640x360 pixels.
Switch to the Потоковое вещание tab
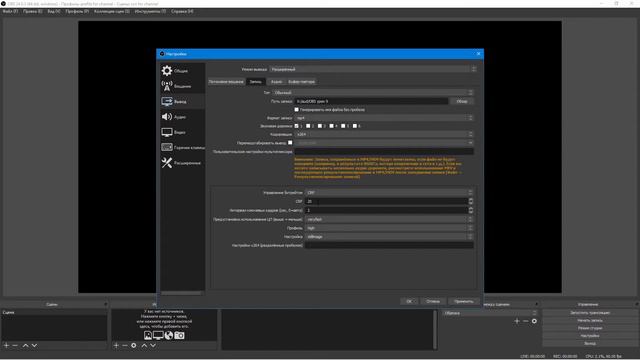(226, 82)
